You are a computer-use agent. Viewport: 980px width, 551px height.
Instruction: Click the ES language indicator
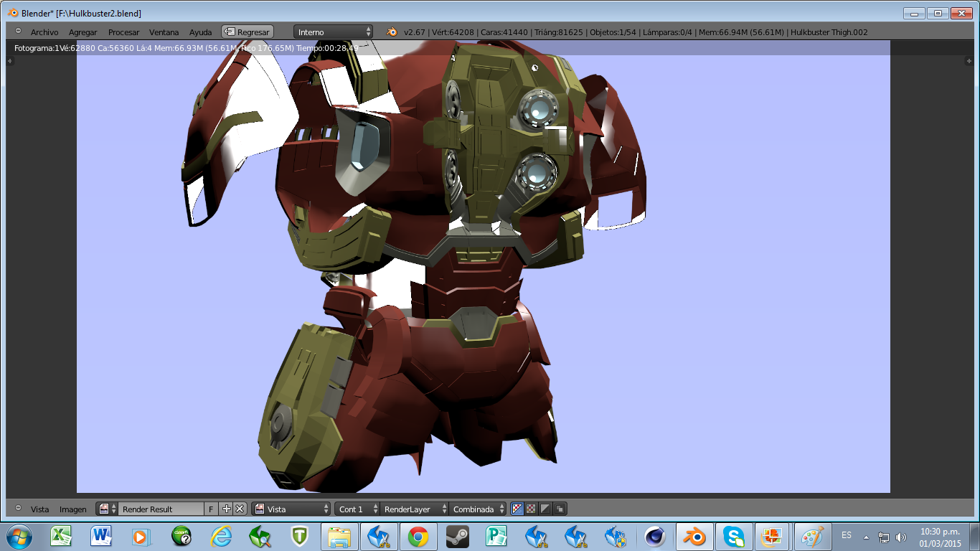pos(847,535)
